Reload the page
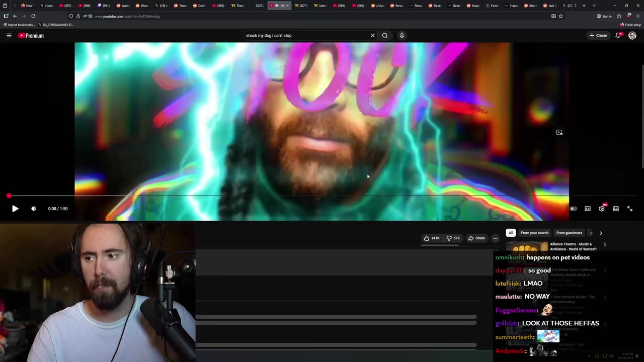The width and height of the screenshot is (644, 362). coord(33,16)
